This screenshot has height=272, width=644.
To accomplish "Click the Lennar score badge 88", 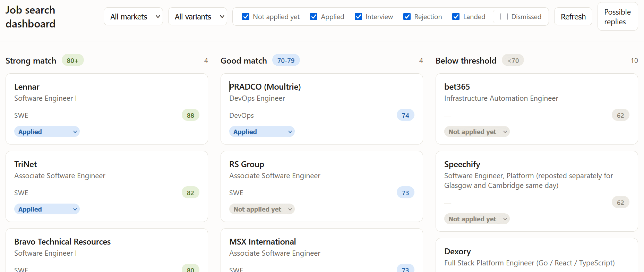I will click(x=190, y=115).
